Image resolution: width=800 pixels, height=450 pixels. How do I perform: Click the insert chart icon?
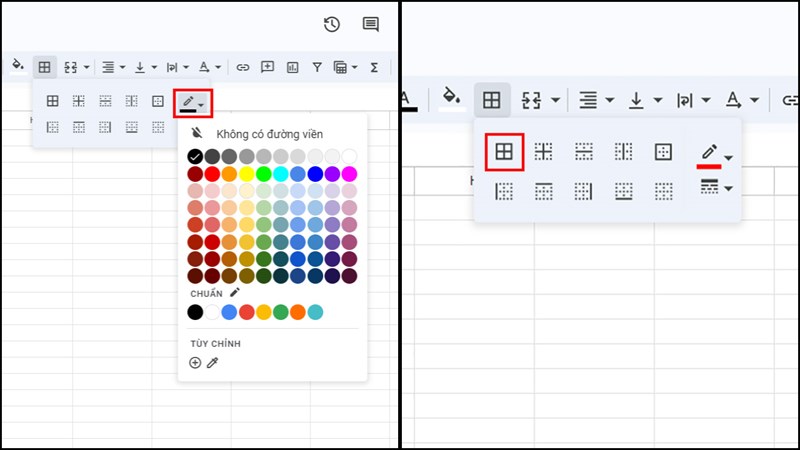(292, 67)
